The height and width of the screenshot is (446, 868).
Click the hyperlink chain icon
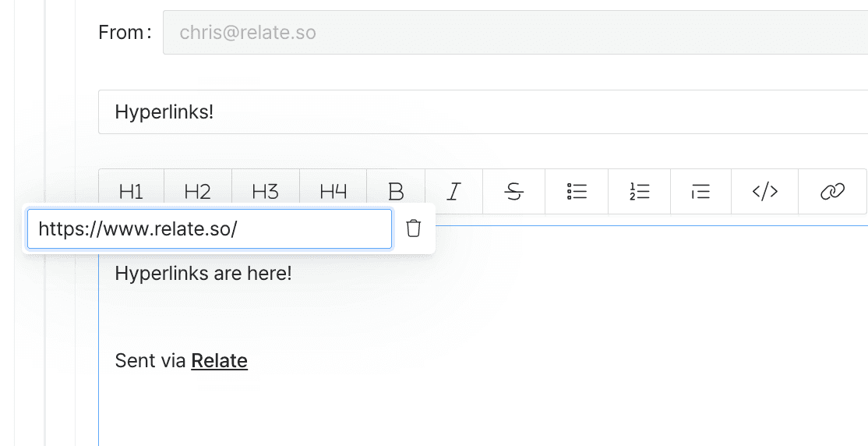click(832, 192)
